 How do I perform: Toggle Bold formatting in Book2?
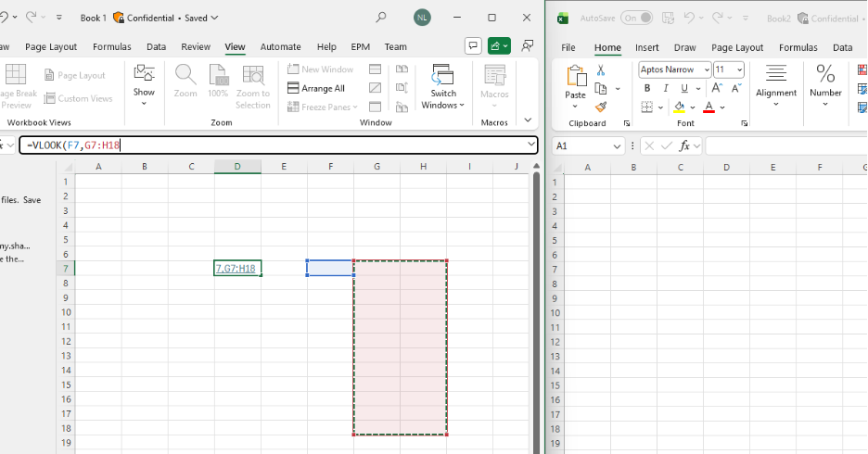[646, 88]
